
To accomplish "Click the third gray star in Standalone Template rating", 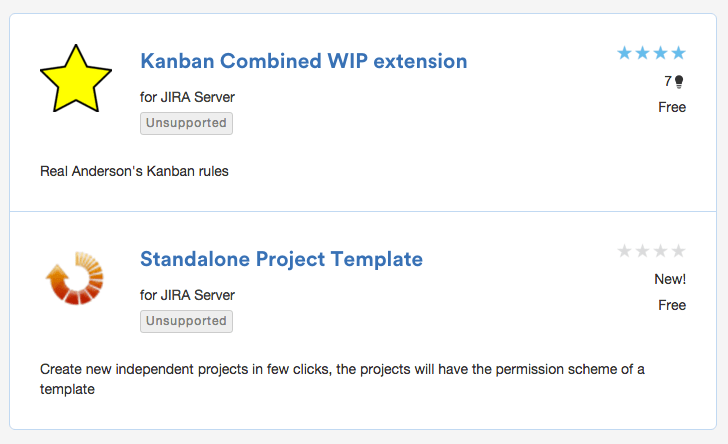I will click(x=661, y=251).
